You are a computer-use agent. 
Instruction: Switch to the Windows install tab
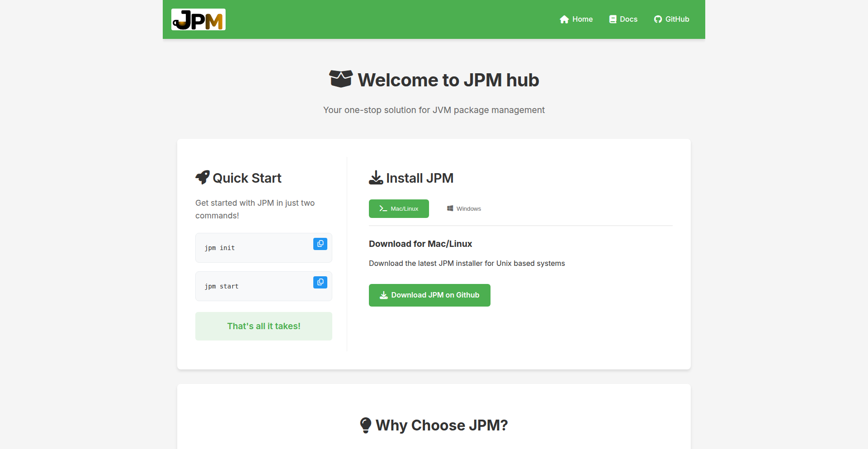coord(464,208)
